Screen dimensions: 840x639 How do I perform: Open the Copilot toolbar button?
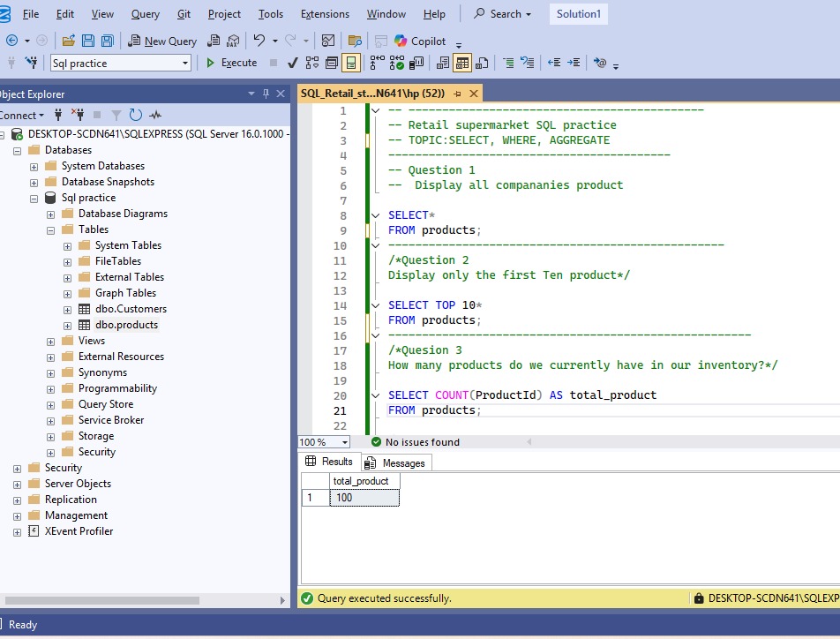pyautogui.click(x=420, y=41)
